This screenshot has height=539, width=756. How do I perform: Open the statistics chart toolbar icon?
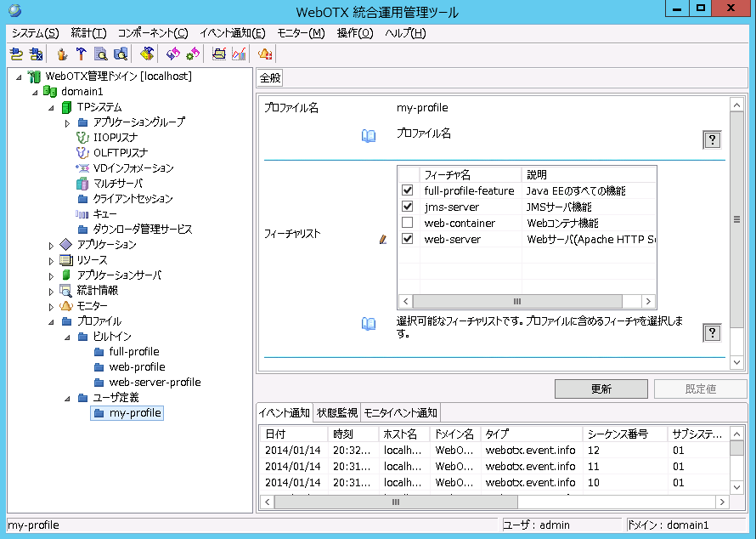coord(239,53)
